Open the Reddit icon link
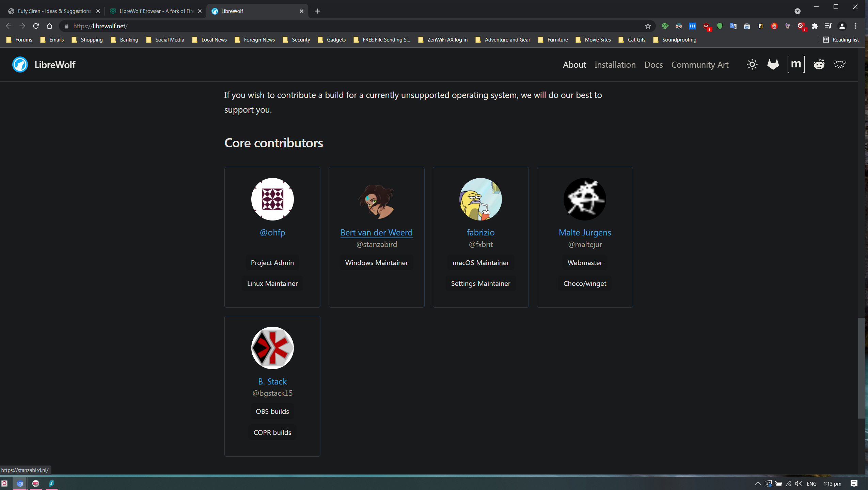 click(x=819, y=65)
